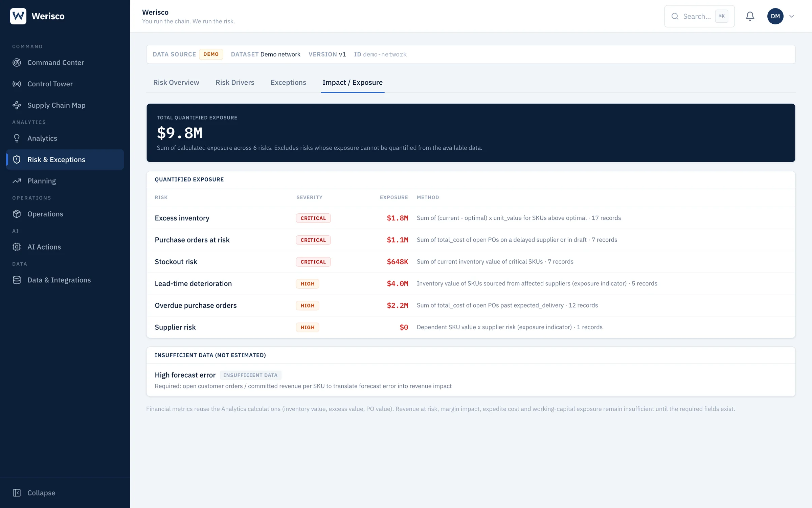
Task: Click the demo-network ID value
Action: [x=385, y=54]
